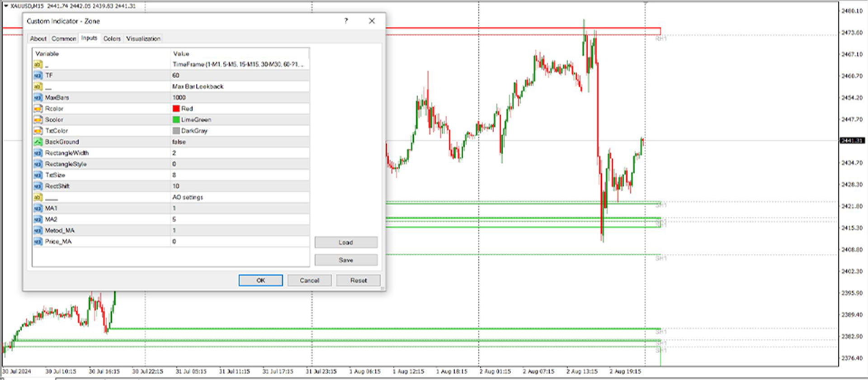This screenshot has height=380, width=868.
Task: Edit the RectangleStyle value 0
Action: click(240, 164)
